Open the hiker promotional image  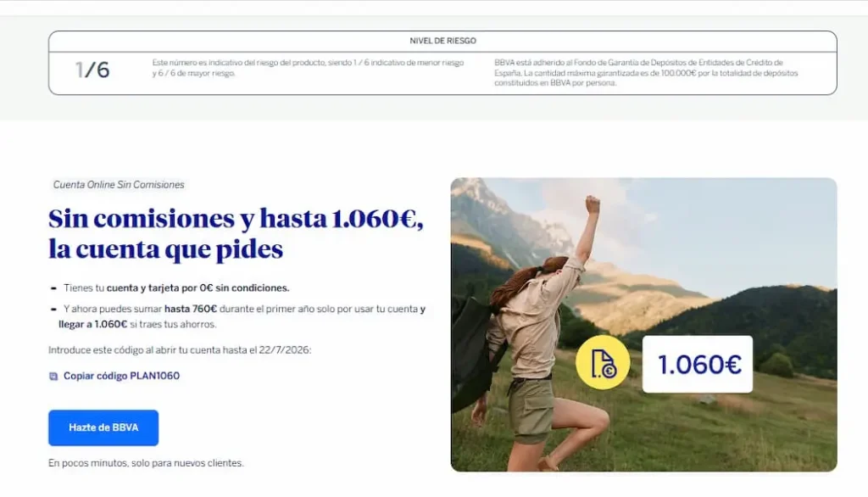644,325
